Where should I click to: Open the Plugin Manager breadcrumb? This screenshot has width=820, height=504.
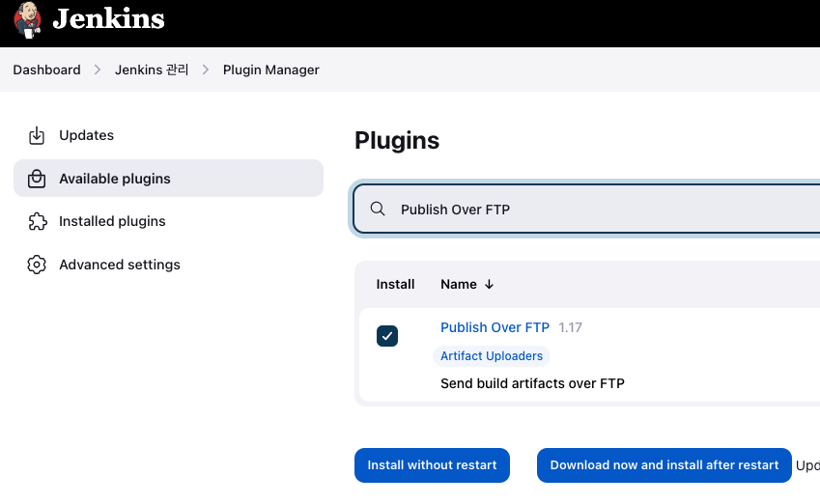(x=270, y=70)
